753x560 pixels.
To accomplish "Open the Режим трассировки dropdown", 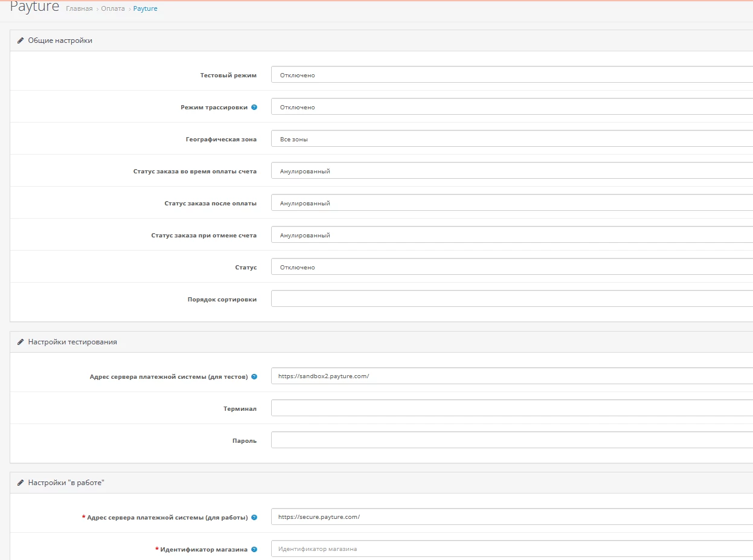I will pos(512,107).
